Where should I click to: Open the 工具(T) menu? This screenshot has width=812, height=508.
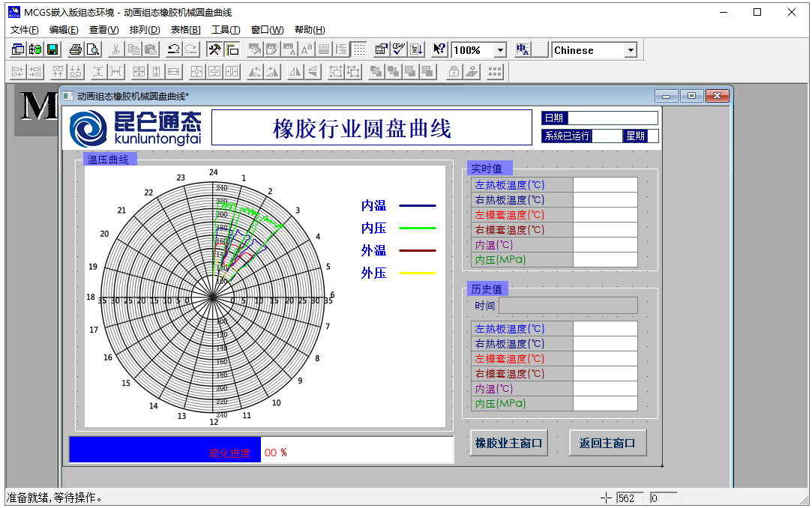pyautogui.click(x=226, y=29)
